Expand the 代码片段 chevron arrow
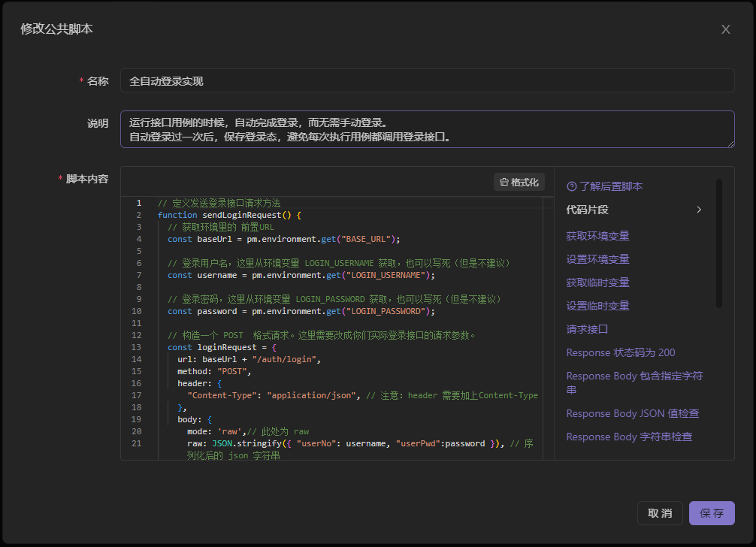Viewport: 756px width, 547px height. coord(699,210)
